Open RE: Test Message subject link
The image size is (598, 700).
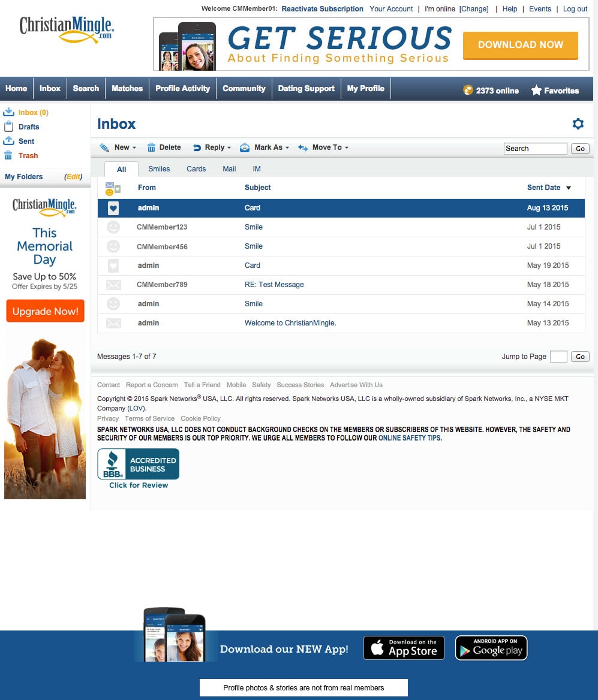(274, 284)
